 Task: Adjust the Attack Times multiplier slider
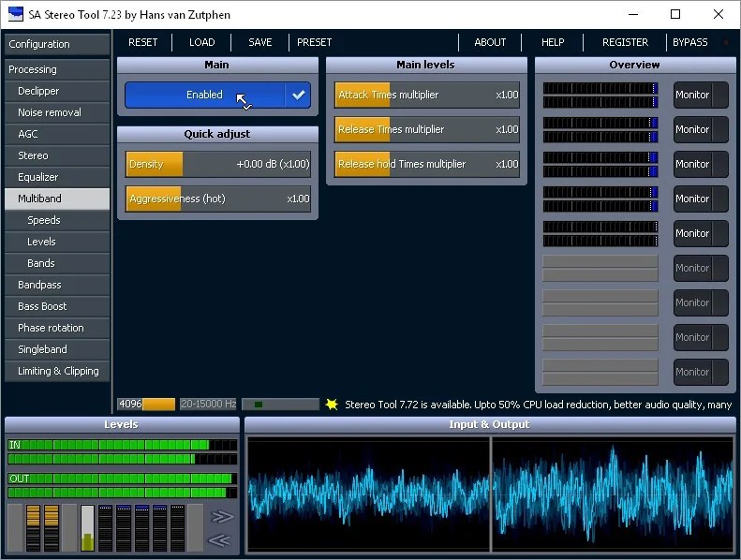[427, 95]
